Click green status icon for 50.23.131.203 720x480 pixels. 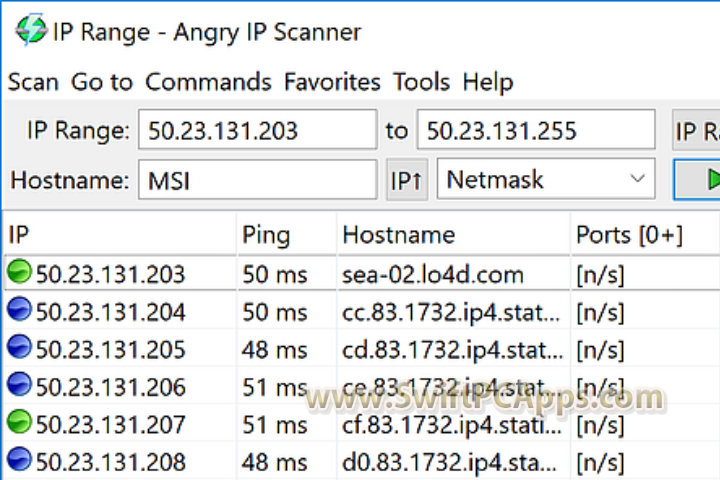pos(19,271)
